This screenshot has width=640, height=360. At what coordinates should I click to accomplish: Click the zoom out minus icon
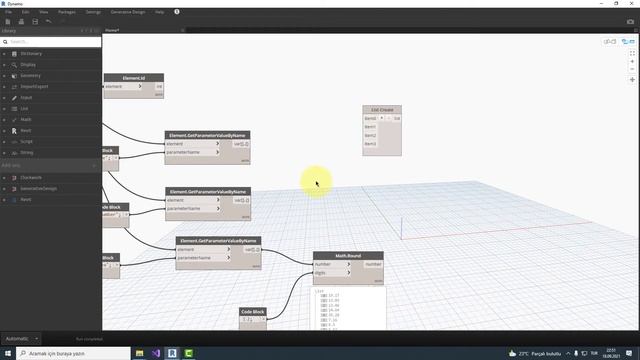[632, 69]
